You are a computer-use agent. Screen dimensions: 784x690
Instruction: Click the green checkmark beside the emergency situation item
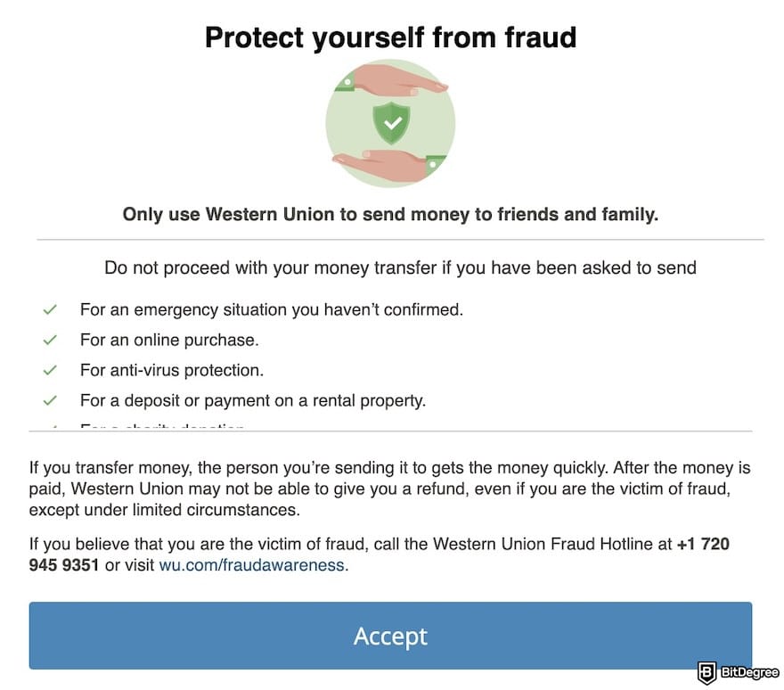pyautogui.click(x=50, y=309)
